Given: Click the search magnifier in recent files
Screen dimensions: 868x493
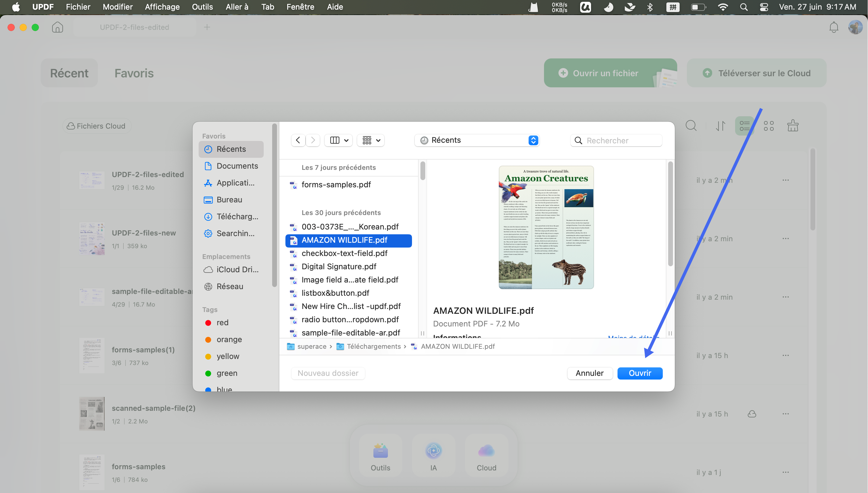Looking at the screenshot, I should (691, 126).
